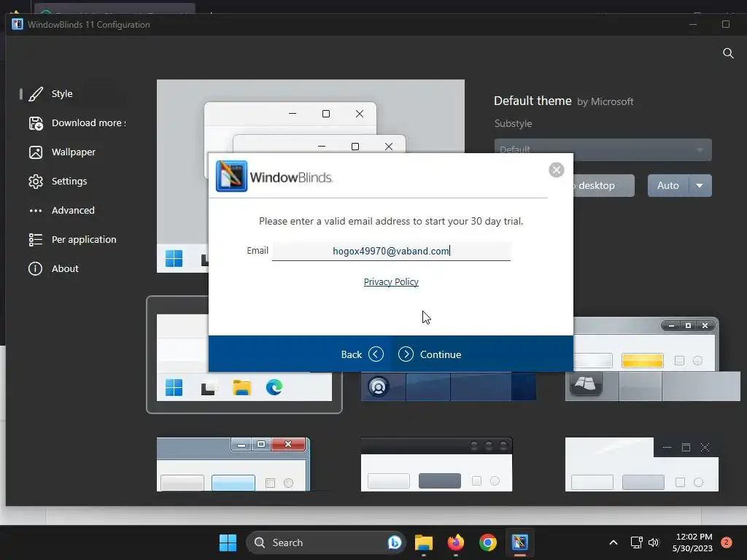This screenshot has height=560, width=747.
Task: Click the taskbar Search box
Action: 325,542
